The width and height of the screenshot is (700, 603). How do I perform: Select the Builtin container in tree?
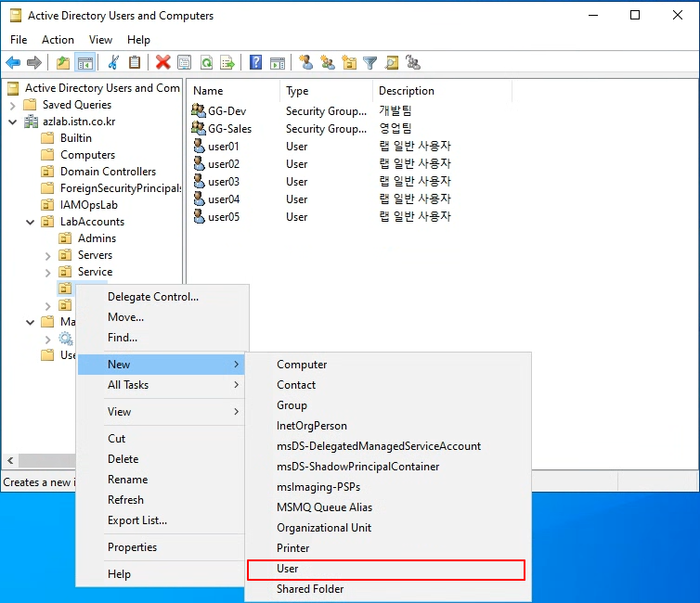[x=76, y=138]
